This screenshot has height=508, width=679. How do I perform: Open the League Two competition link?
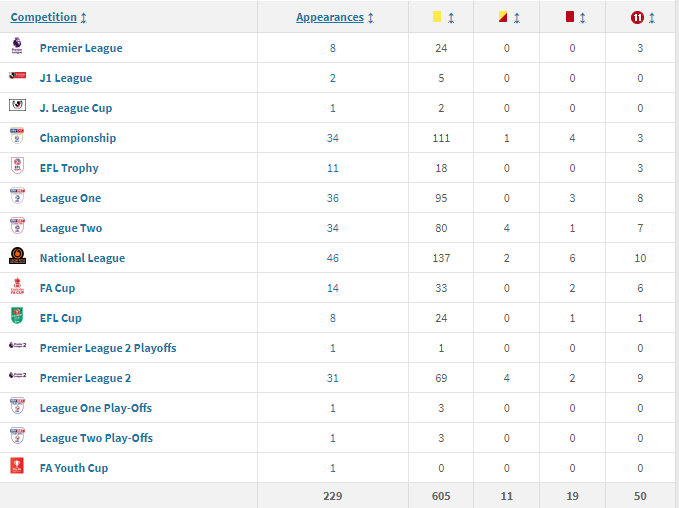tap(71, 228)
